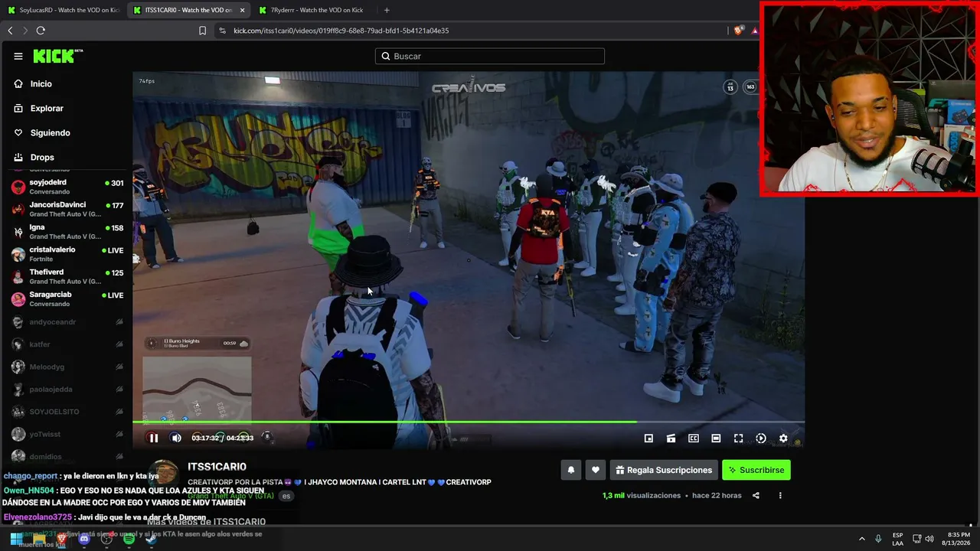Reload the current page

pyautogui.click(x=41, y=31)
